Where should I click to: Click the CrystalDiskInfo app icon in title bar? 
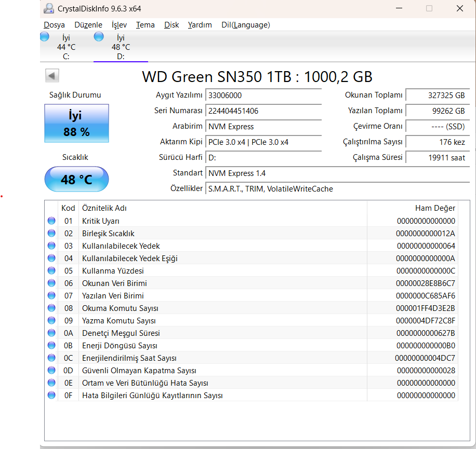48,8
